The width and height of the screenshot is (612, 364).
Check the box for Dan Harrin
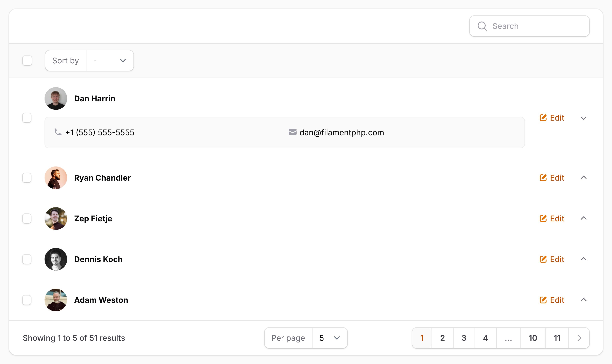(x=27, y=118)
